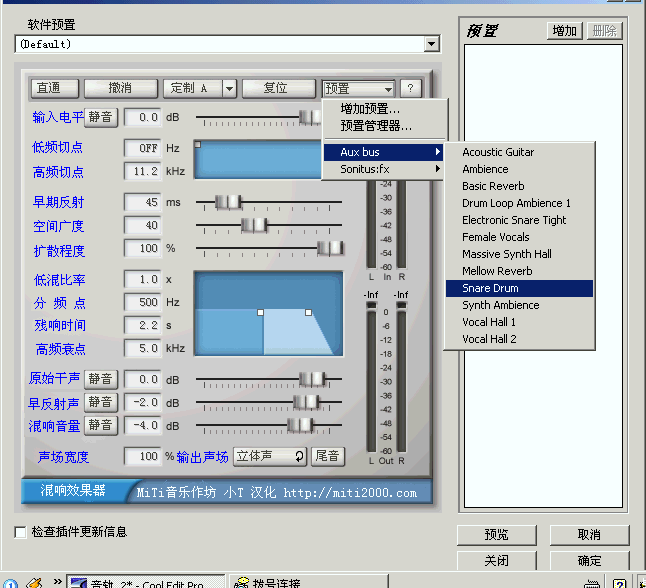Open the 输出声场 立体声 selector

270,456
